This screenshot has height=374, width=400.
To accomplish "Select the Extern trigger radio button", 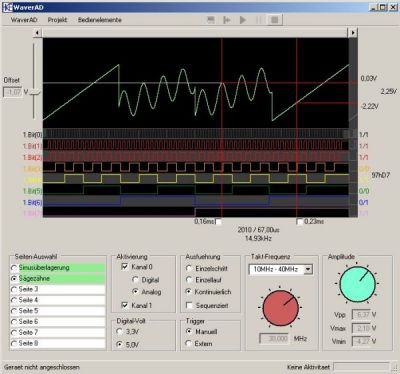I will point(189,343).
